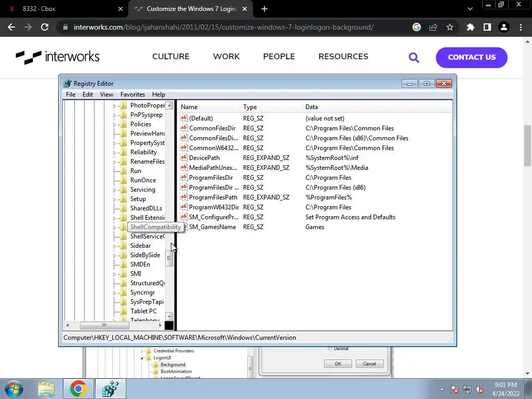Screen dimensions: 532x399
Task: Expand the SideBySide tree node
Action: [115, 256]
